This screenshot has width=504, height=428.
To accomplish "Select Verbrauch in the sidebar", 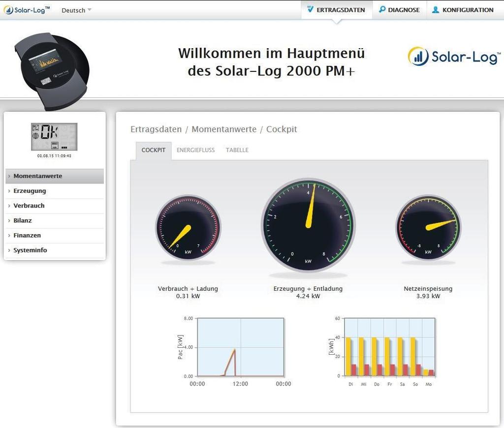I will [55, 206].
